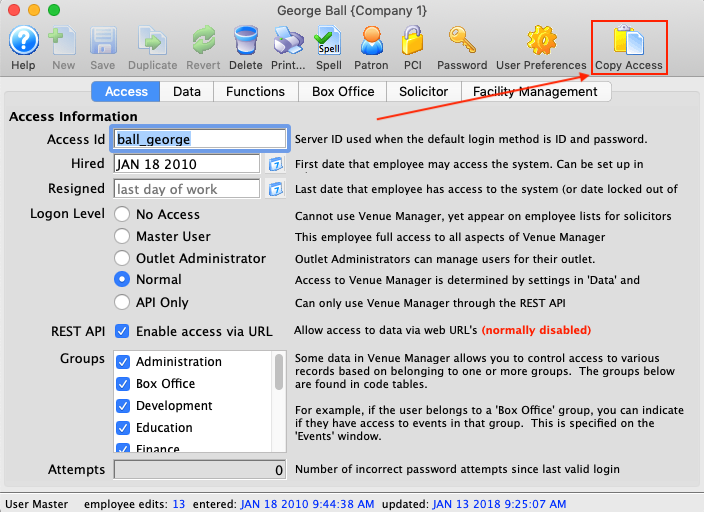The image size is (704, 512).
Task: Switch to the Data tab
Action: [x=187, y=92]
